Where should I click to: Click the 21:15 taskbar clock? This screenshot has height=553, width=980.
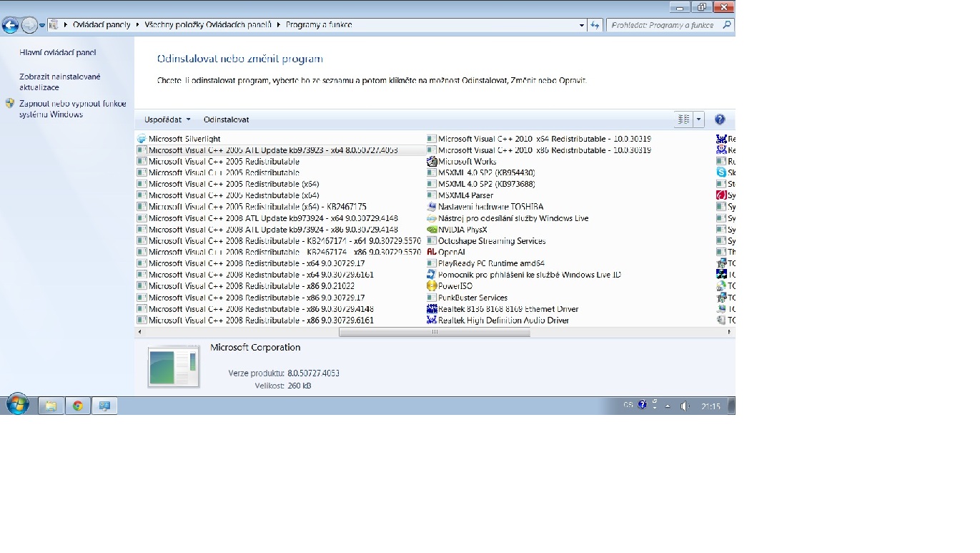(710, 406)
